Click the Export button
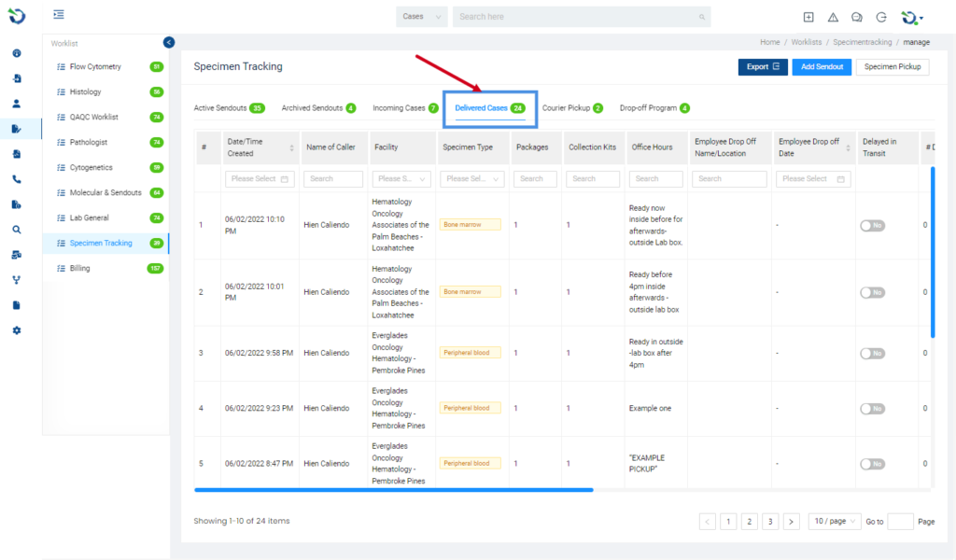Viewport: 956px width, 560px height. coord(763,67)
